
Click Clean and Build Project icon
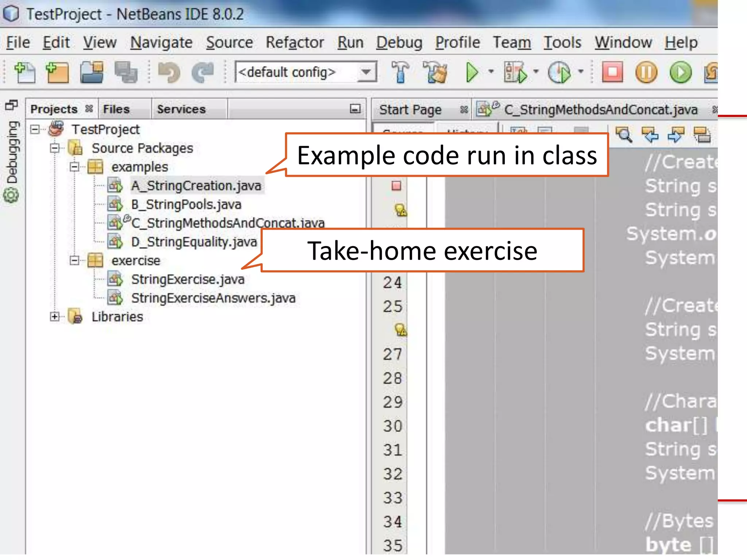pyautogui.click(x=434, y=72)
